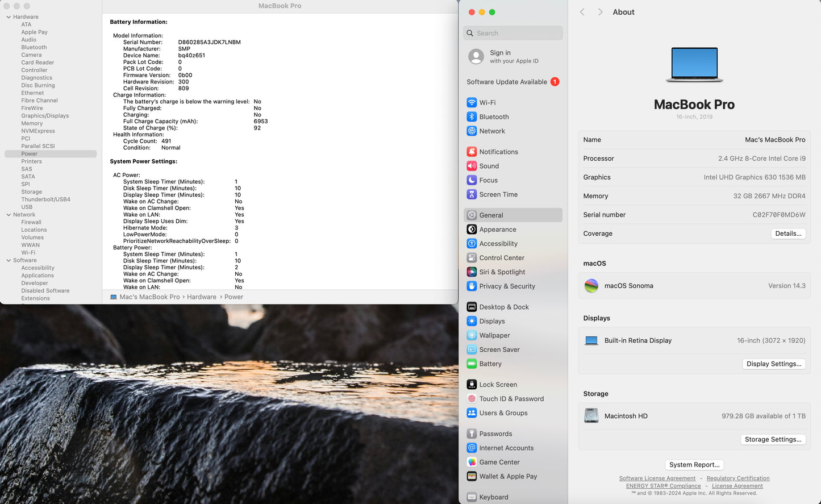Select Storage in System Report sidebar
This screenshot has width=821, height=504.
32,192
